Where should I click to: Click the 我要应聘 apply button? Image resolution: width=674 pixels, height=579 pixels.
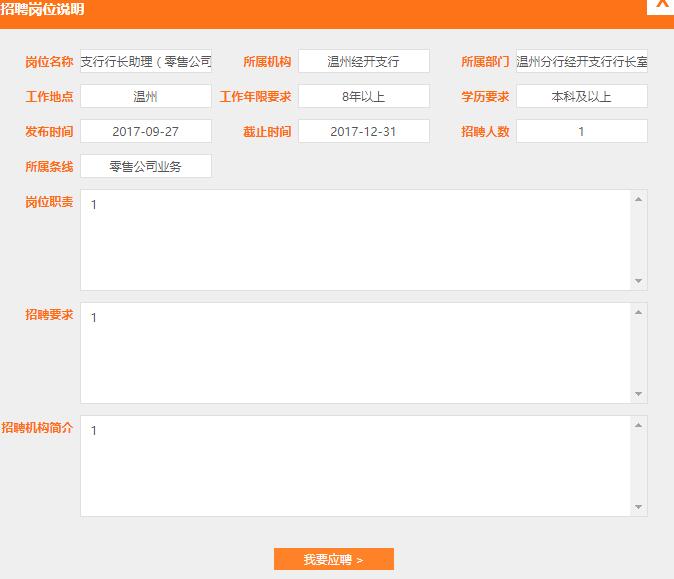point(333,559)
